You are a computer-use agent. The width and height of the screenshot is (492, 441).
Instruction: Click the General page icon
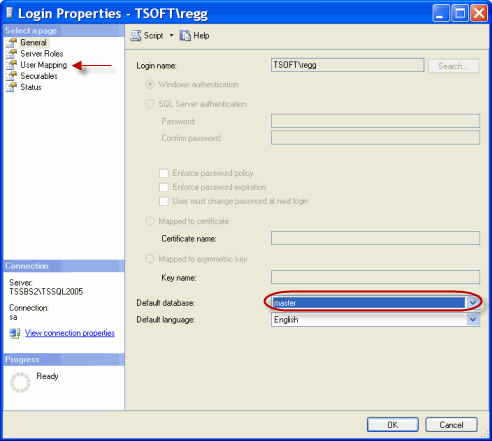click(x=11, y=43)
